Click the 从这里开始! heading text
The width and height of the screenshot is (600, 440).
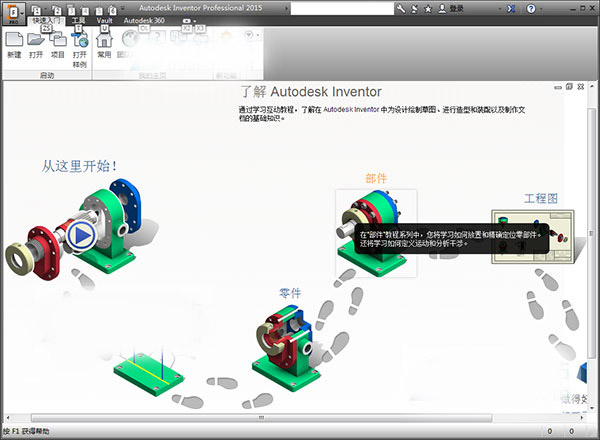tap(79, 166)
